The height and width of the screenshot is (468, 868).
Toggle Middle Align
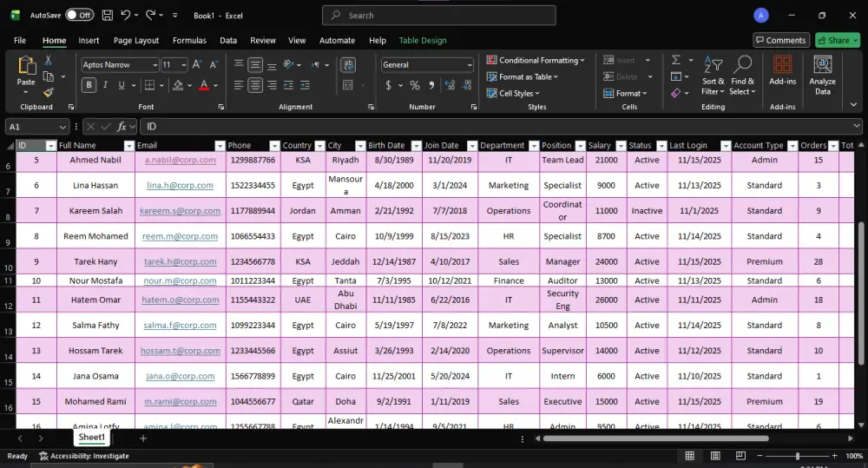(255, 65)
